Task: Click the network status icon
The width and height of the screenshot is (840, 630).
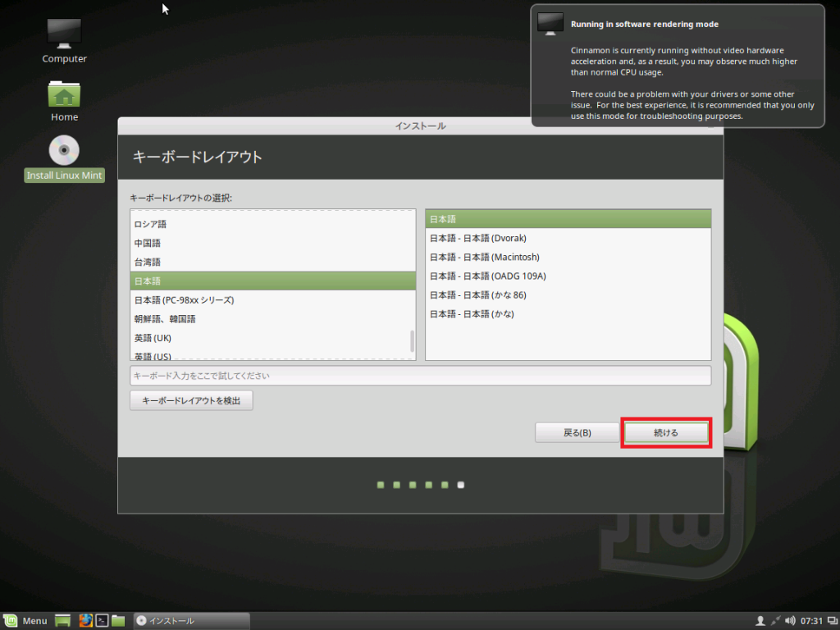Action: pyautogui.click(x=776, y=621)
